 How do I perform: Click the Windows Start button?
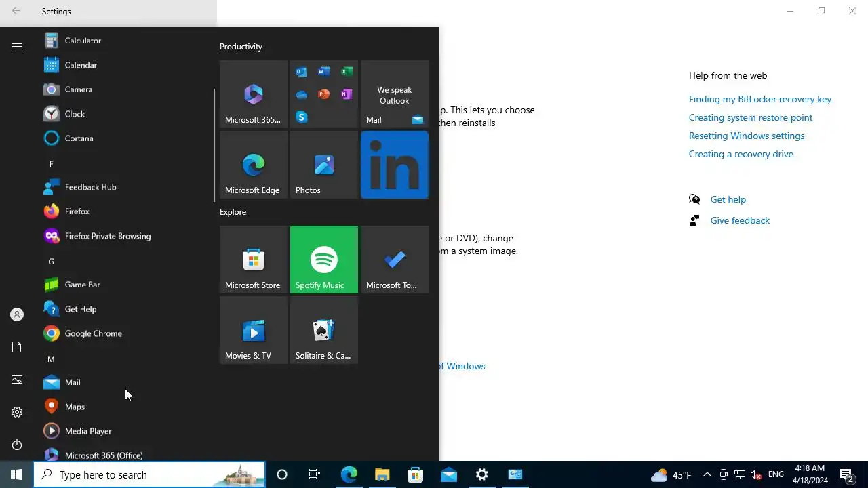coord(16,474)
